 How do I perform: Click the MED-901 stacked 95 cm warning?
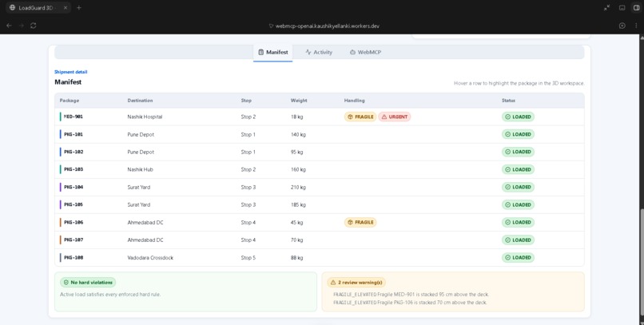pos(411,295)
